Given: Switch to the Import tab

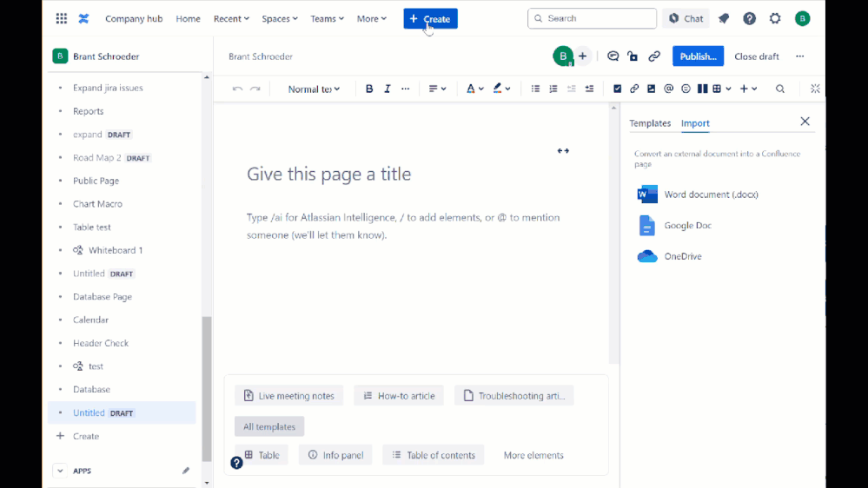Looking at the screenshot, I should point(695,122).
